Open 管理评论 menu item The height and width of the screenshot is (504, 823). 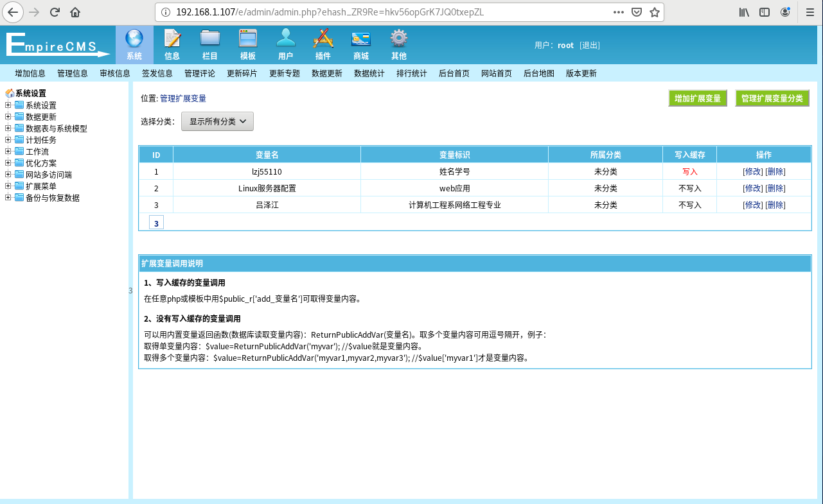pyautogui.click(x=200, y=73)
